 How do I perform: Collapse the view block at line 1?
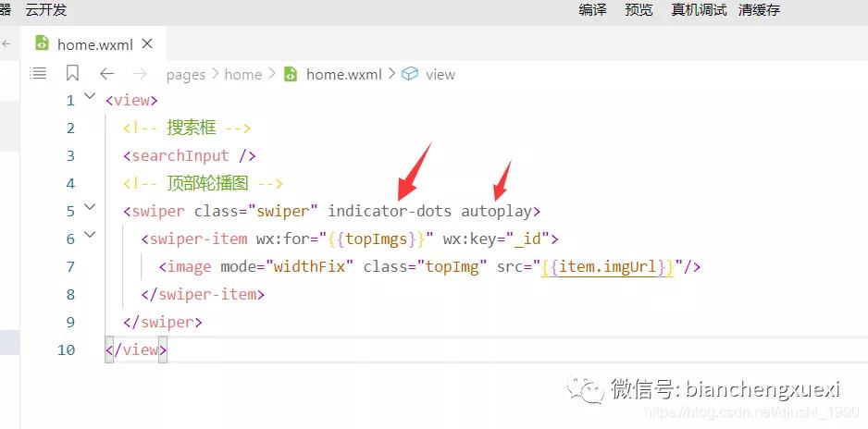[x=90, y=96]
